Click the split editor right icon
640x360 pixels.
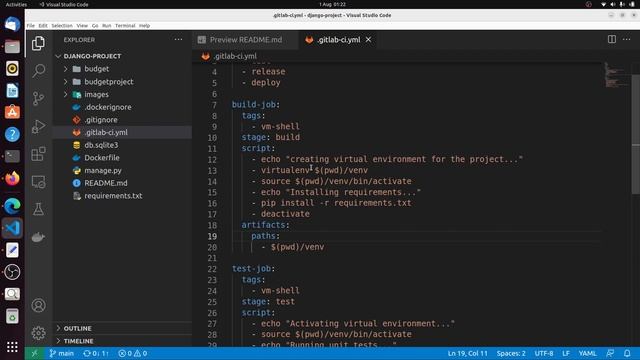[x=611, y=39]
